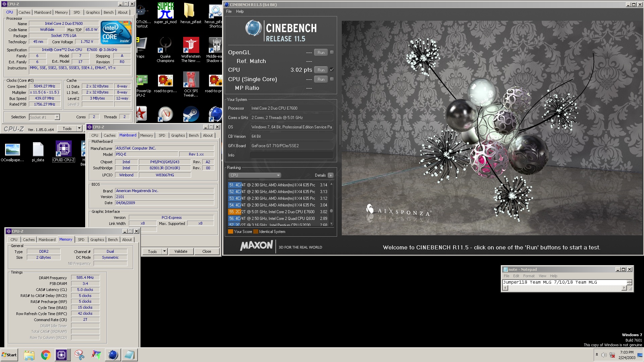Open the Quake Champions desktop shortcut
Screen dimensions: 644x362
click(x=165, y=50)
